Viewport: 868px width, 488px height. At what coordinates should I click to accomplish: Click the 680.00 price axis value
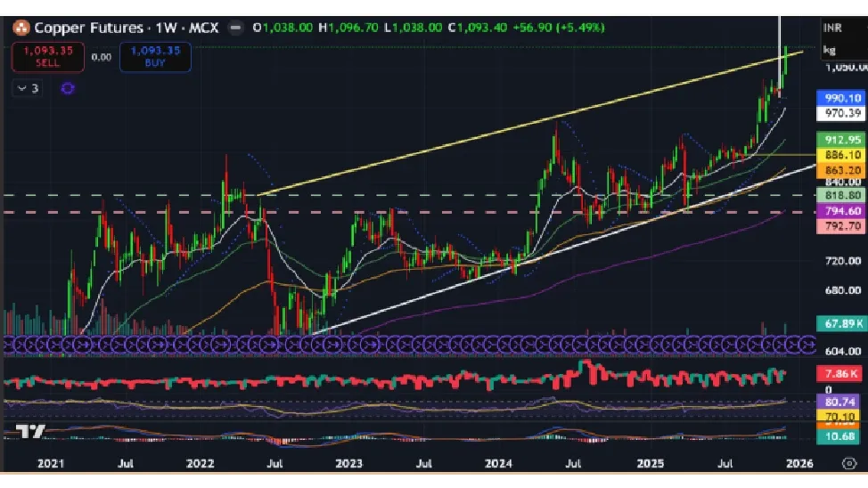[x=842, y=290]
